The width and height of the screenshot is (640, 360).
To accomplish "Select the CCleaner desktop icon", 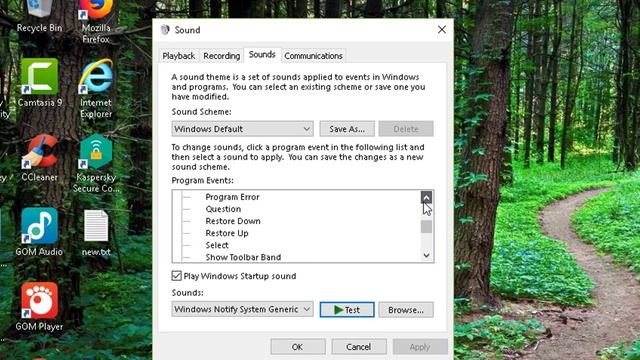I will pos(40,158).
